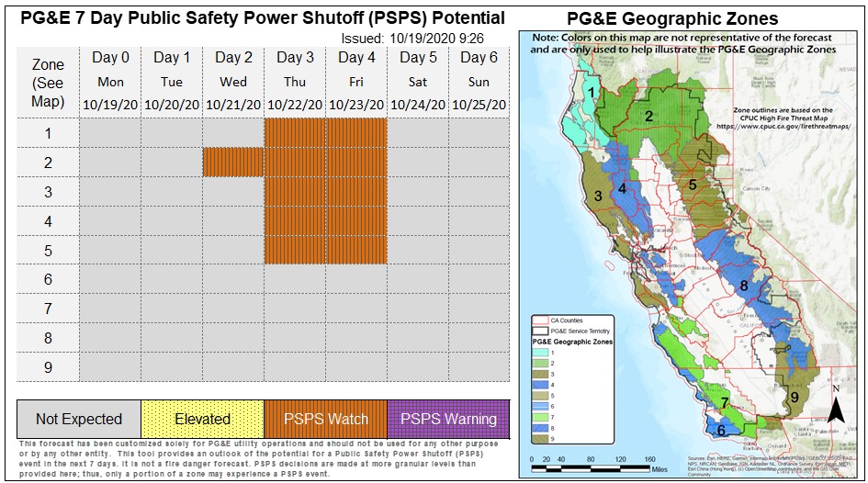The width and height of the screenshot is (868, 483).
Task: Click the orange PSPS Watch legend box
Action: 325,419
